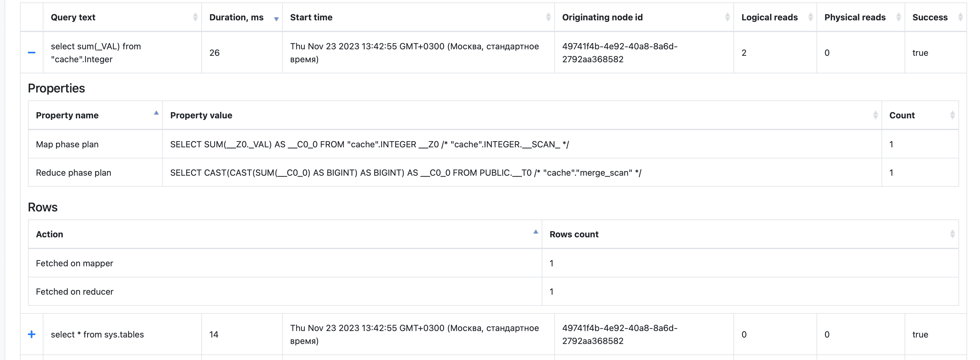Sort by Physical reads sort icon
Screen dimensions: 980x360
(x=898, y=17)
